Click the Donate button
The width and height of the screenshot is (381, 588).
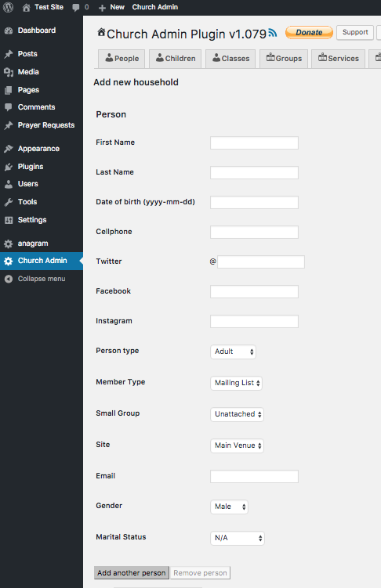(x=309, y=33)
